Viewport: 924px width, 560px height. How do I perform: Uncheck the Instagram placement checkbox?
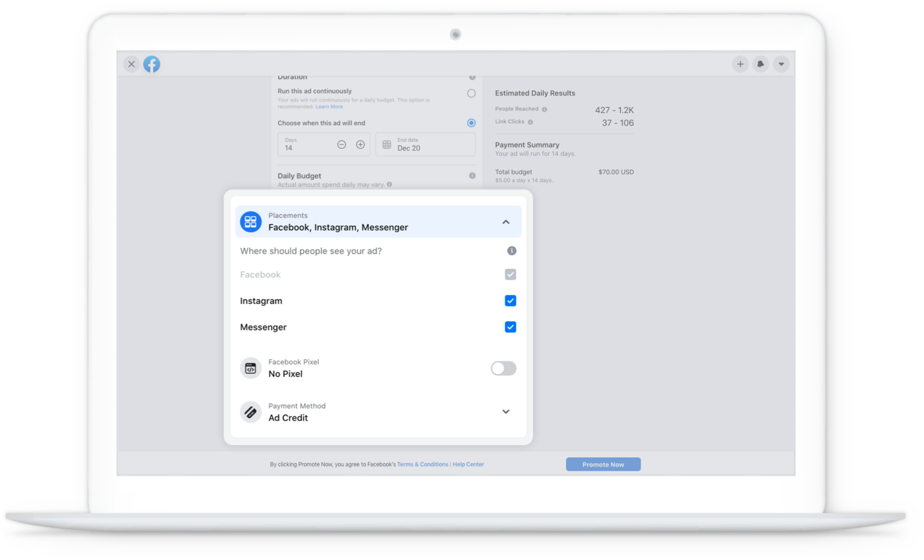click(x=510, y=301)
